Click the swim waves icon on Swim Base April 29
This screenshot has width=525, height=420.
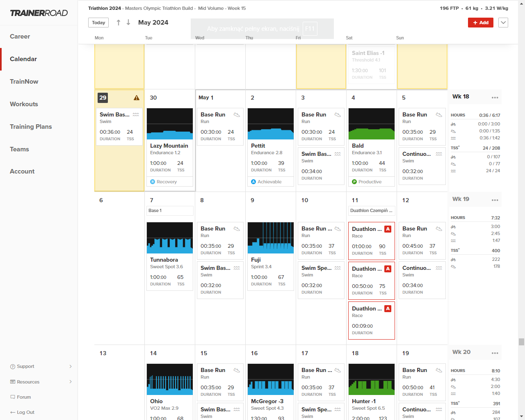coord(136,115)
